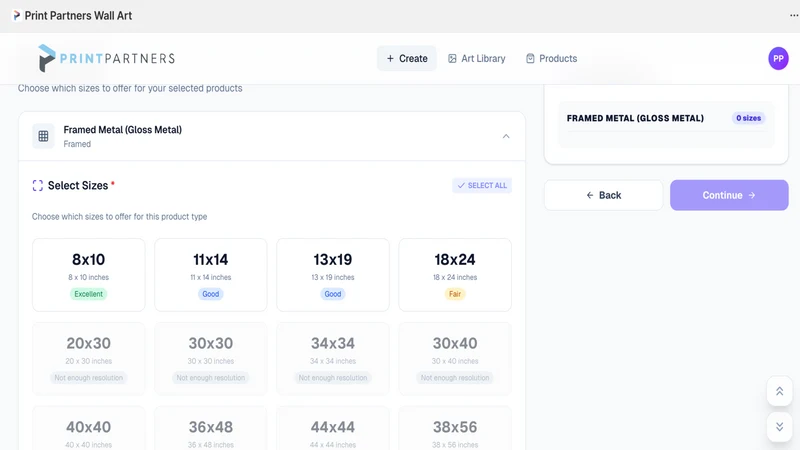Click the disabled 36x48 size card
Screen dimensions: 800x450
click(x=211, y=428)
